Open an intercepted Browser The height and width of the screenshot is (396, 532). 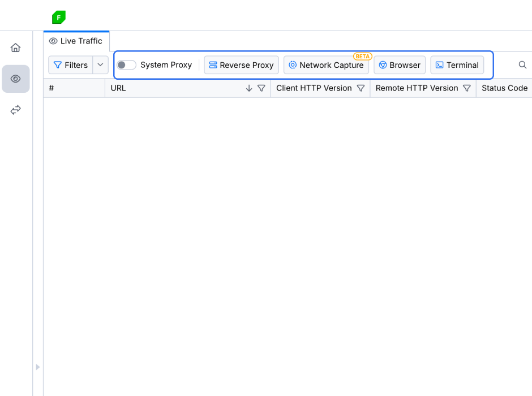(400, 64)
